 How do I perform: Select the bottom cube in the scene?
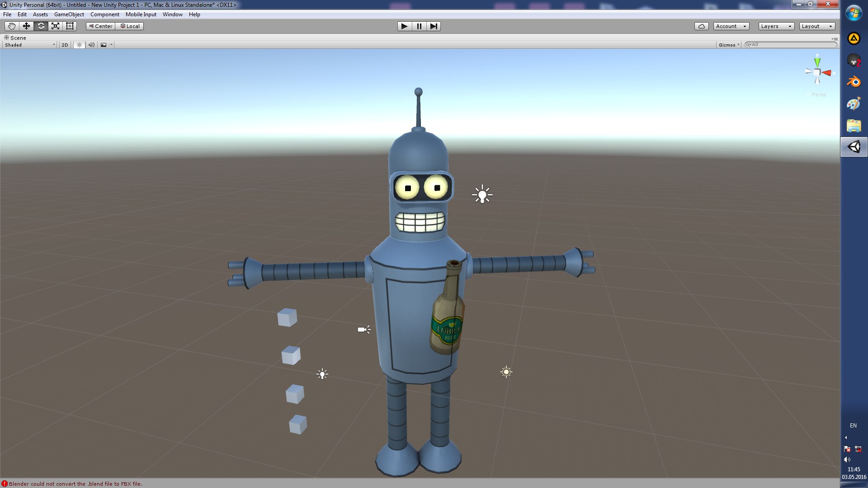pyautogui.click(x=298, y=424)
